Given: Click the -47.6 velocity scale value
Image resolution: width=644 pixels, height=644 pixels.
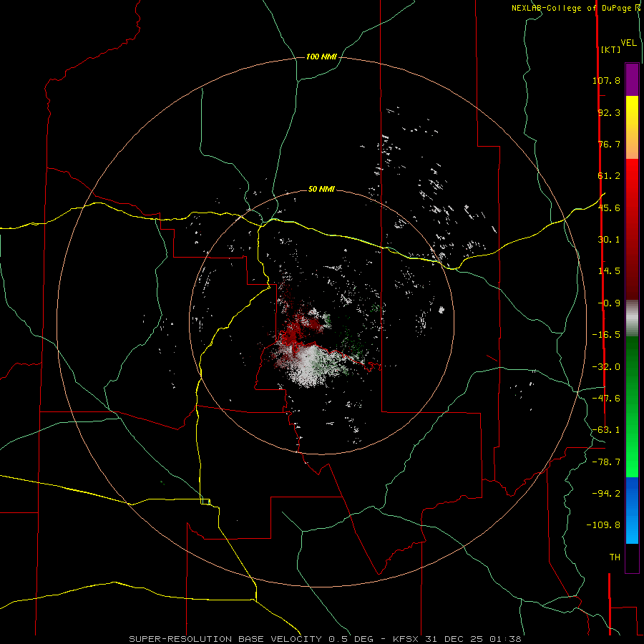Looking at the screenshot, I should click(606, 399).
